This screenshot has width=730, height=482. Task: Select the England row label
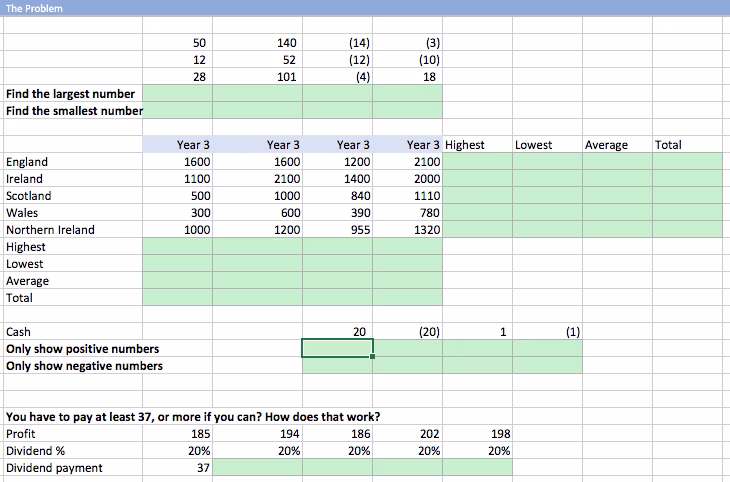(x=73, y=162)
